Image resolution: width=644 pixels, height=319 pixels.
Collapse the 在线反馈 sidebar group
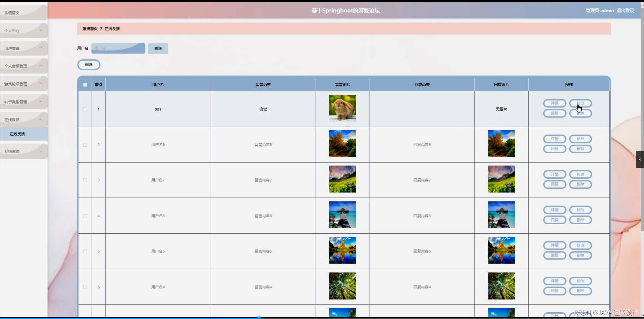click(23, 120)
